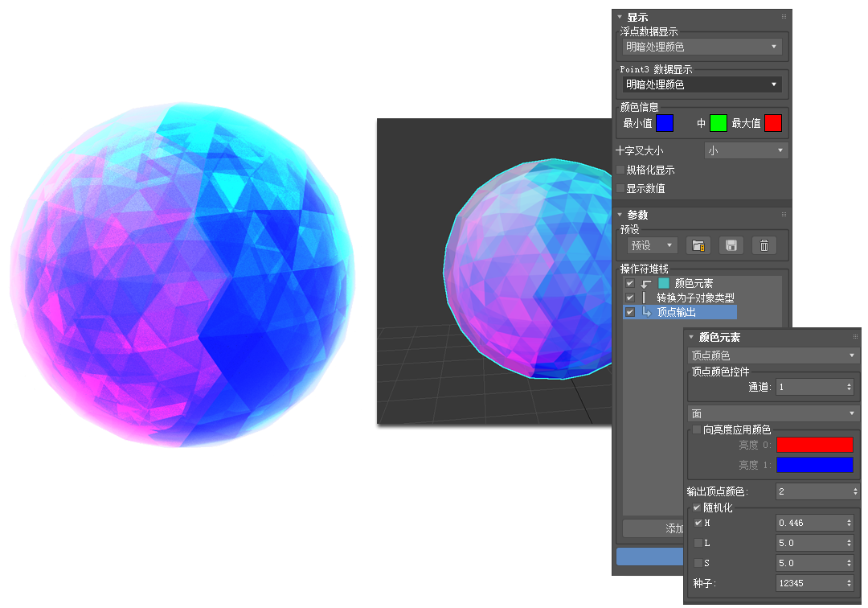Open the 十字叉大小 dropdown

pos(746,150)
